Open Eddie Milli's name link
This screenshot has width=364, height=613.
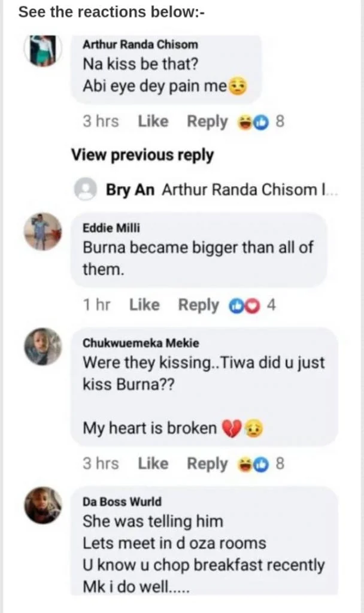pyautogui.click(x=106, y=227)
